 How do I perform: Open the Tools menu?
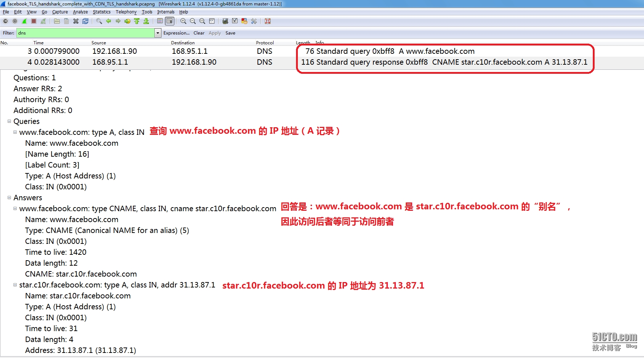(x=147, y=12)
